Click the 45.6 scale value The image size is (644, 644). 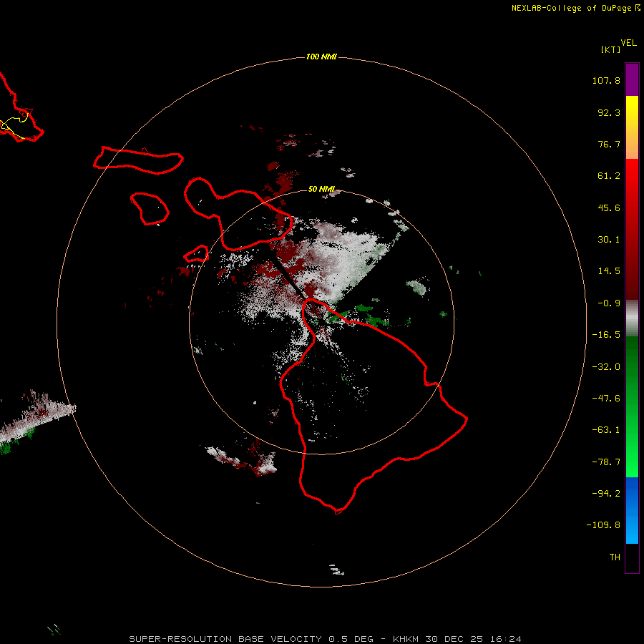point(609,208)
